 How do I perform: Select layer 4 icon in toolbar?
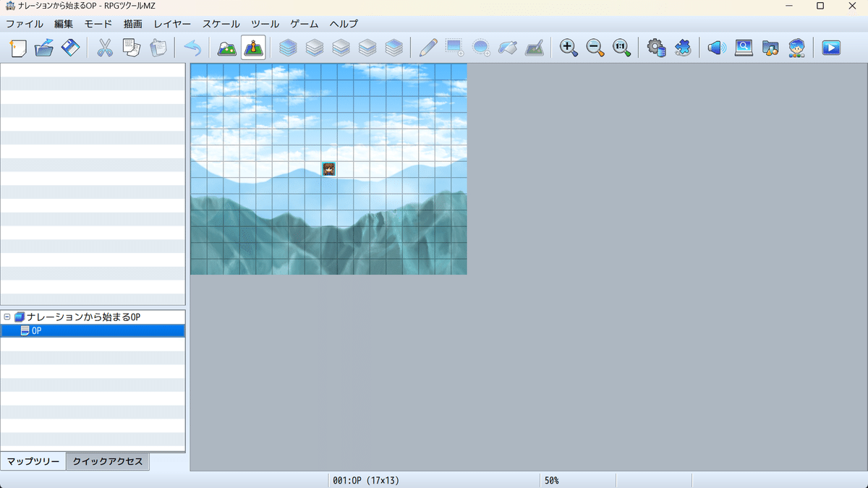pos(393,48)
